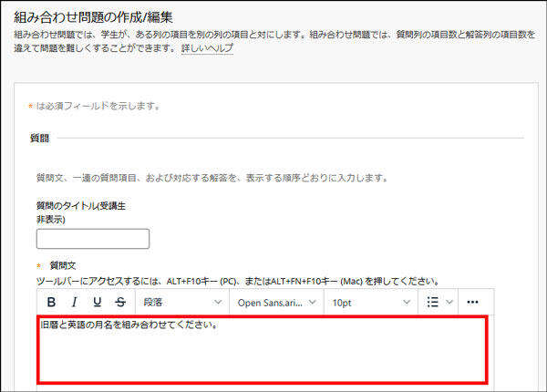
Task: Open the Open Sans font family dropdown
Action: (x=276, y=303)
